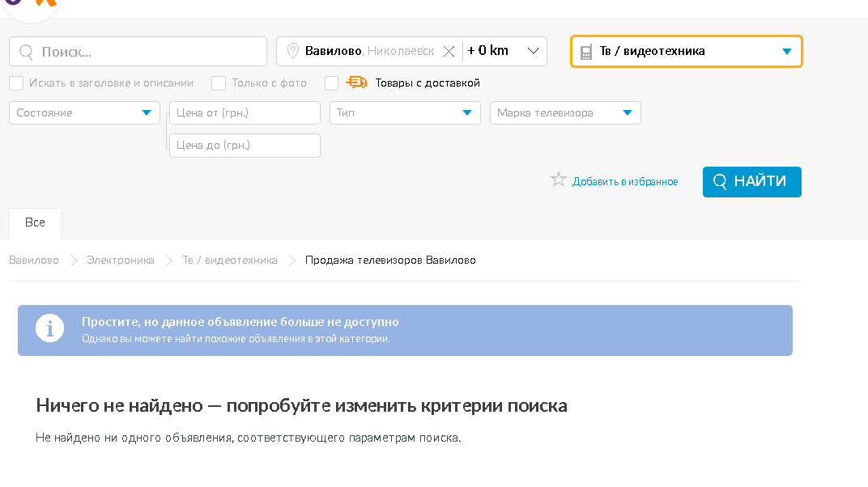
Task: Open 'Марка телевизора' dropdown
Action: pyautogui.click(x=565, y=113)
